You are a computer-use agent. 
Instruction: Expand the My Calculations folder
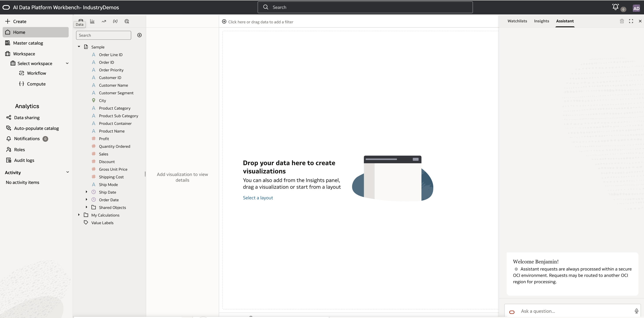click(x=79, y=215)
